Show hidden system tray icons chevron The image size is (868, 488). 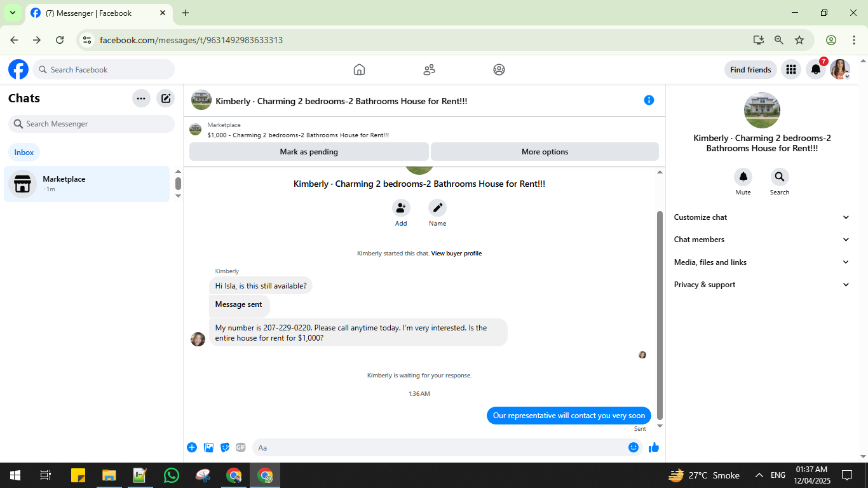[x=759, y=475]
